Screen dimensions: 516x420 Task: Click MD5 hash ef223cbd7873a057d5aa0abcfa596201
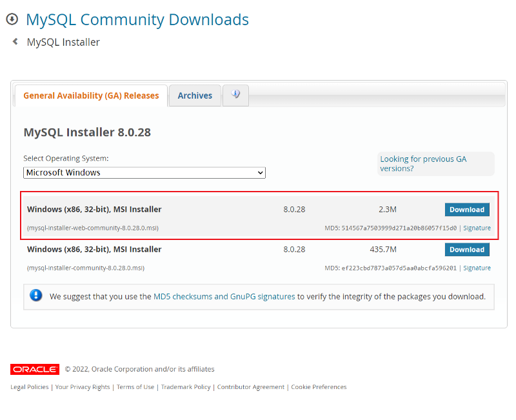399,268
